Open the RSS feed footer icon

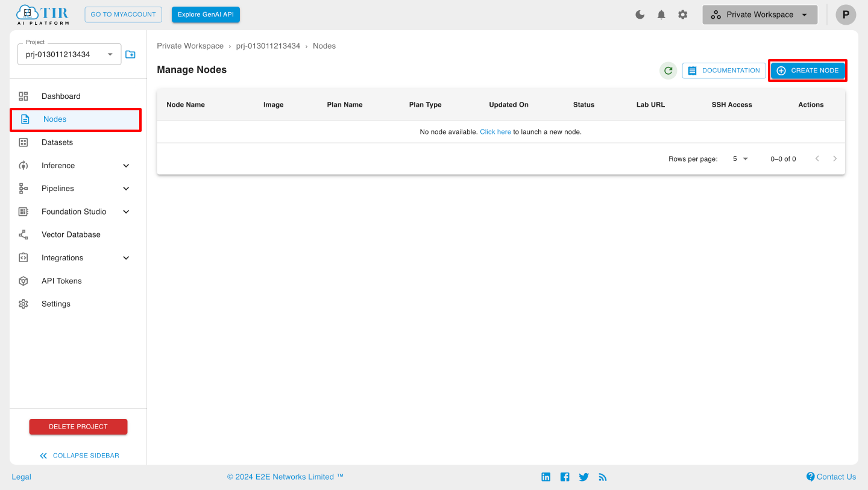(602, 477)
